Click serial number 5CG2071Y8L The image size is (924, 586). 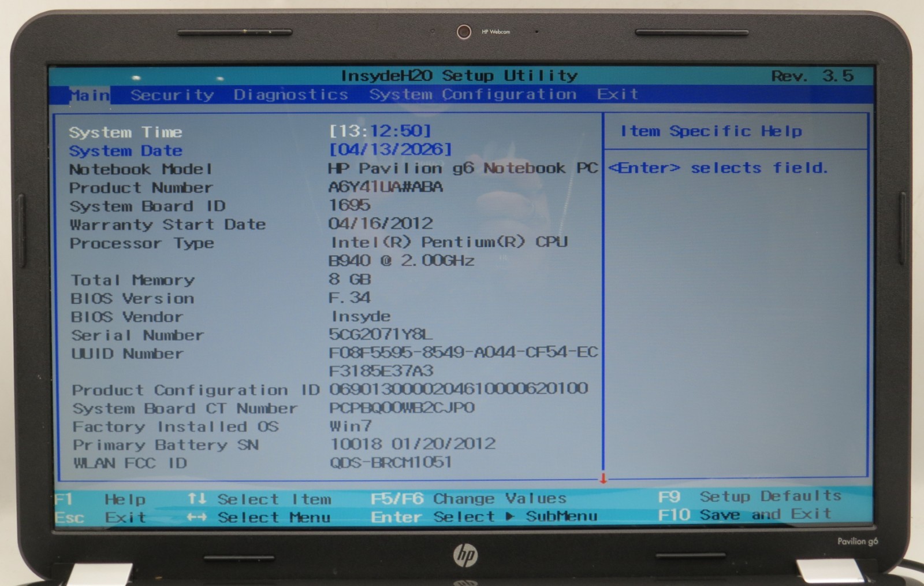tap(380, 334)
